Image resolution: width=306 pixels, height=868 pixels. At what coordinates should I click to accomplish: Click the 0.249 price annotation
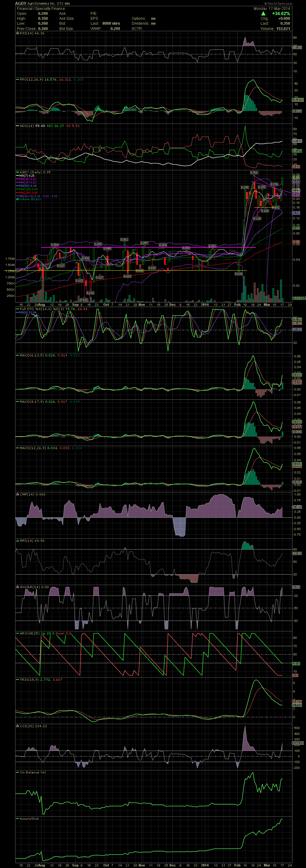click(245, 187)
